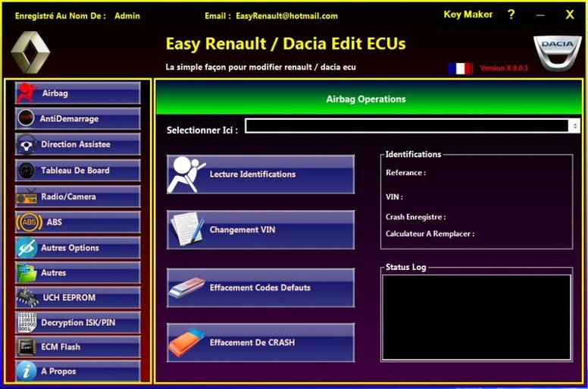The width and height of the screenshot is (588, 389).
Task: Switch to AntiDemarrage section
Action: 77,118
